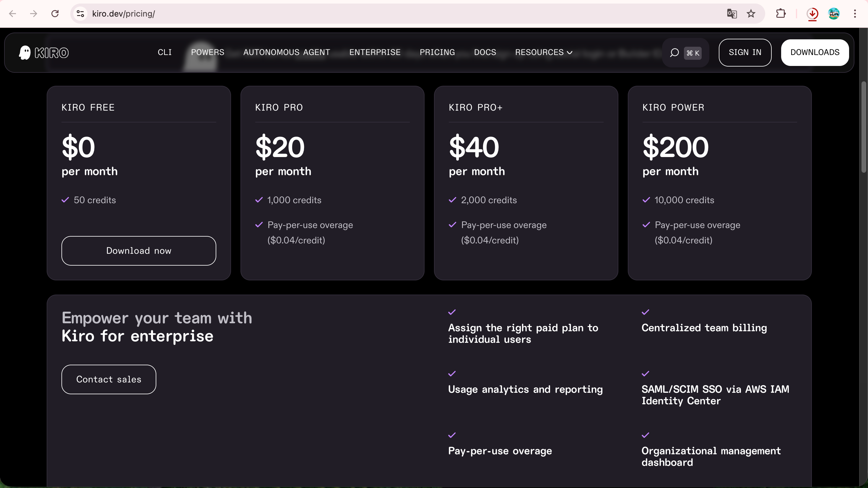Click Contact sales button

click(x=108, y=379)
